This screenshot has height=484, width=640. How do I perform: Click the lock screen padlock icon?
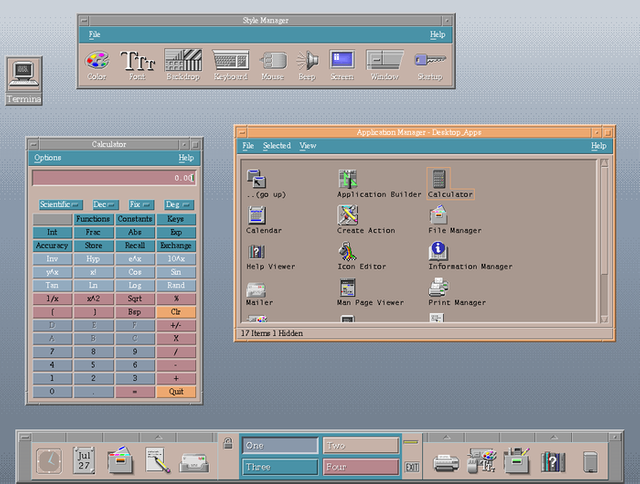228,443
